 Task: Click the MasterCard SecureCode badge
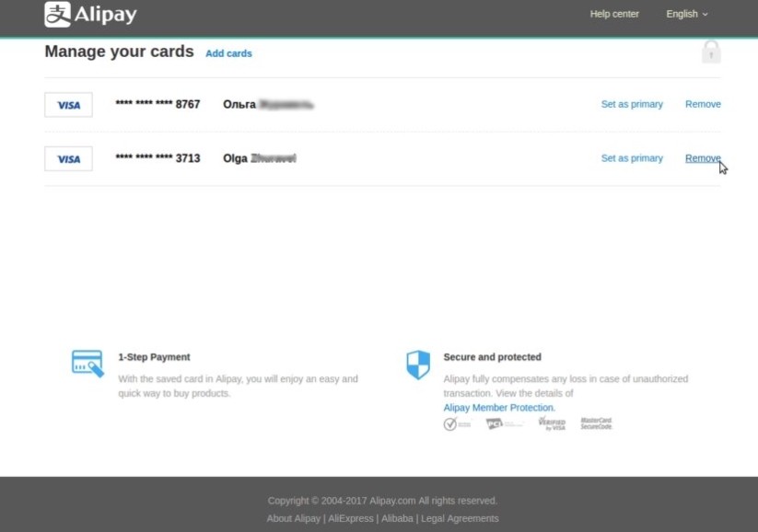(596, 423)
